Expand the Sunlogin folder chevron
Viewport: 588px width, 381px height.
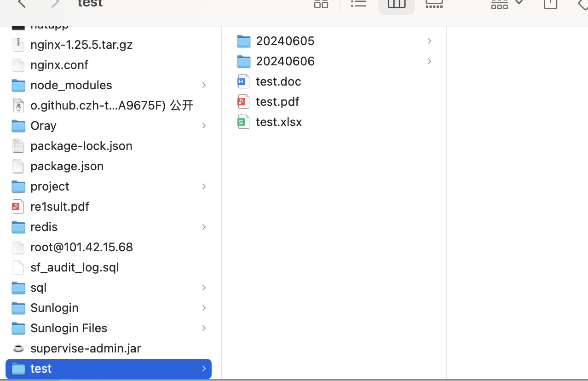click(204, 308)
